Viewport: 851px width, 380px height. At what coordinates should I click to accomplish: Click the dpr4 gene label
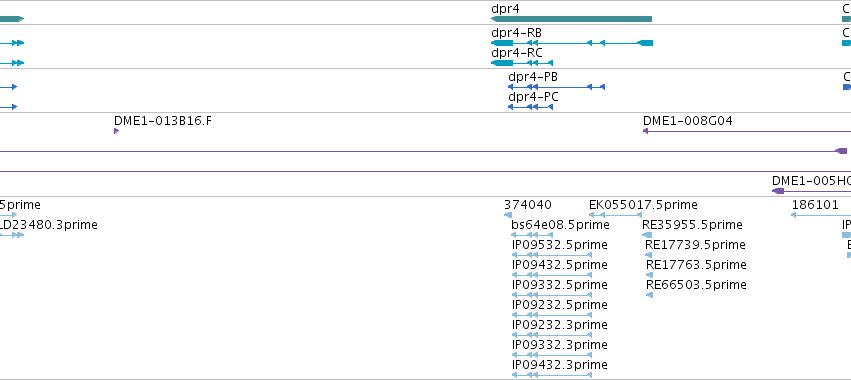(x=505, y=9)
